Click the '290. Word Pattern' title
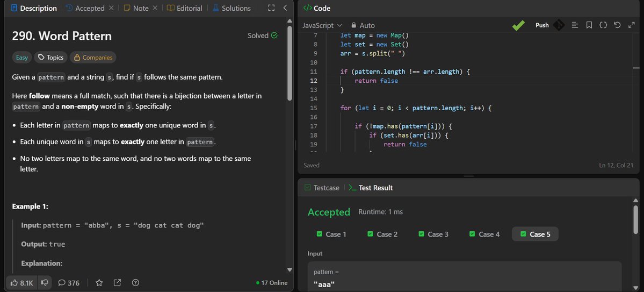 (x=62, y=36)
